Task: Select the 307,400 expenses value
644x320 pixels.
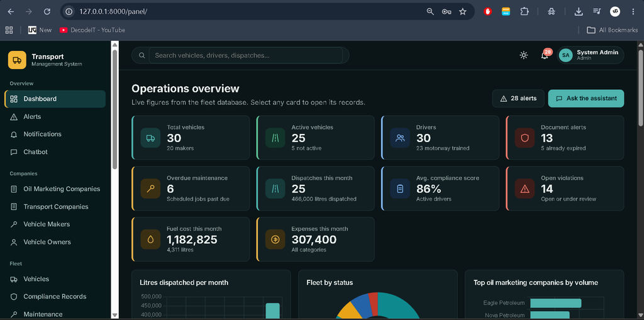Action: click(314, 240)
